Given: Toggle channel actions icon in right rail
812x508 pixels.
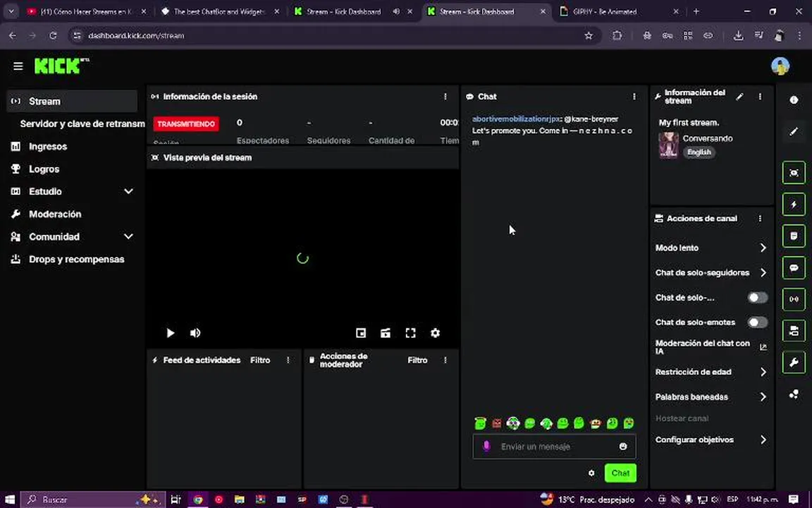Looking at the screenshot, I should click(794, 331).
